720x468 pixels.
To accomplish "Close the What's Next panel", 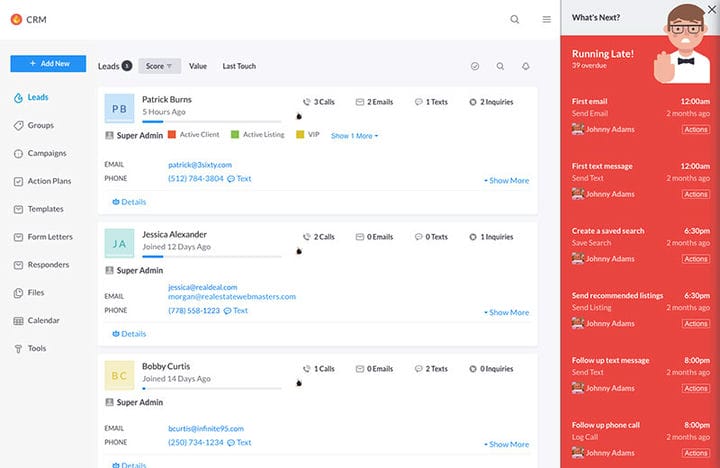I will click(712, 9).
